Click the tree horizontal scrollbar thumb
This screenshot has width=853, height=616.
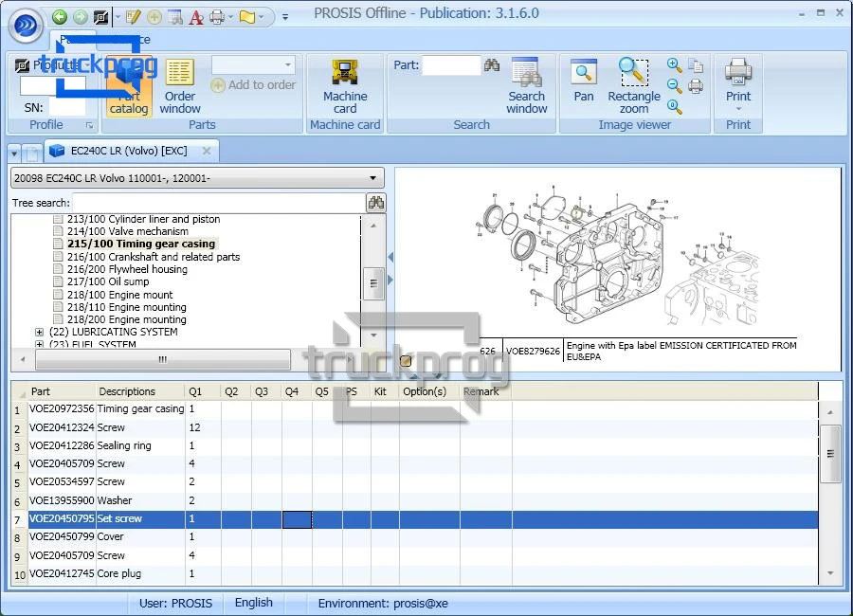pyautogui.click(x=163, y=359)
